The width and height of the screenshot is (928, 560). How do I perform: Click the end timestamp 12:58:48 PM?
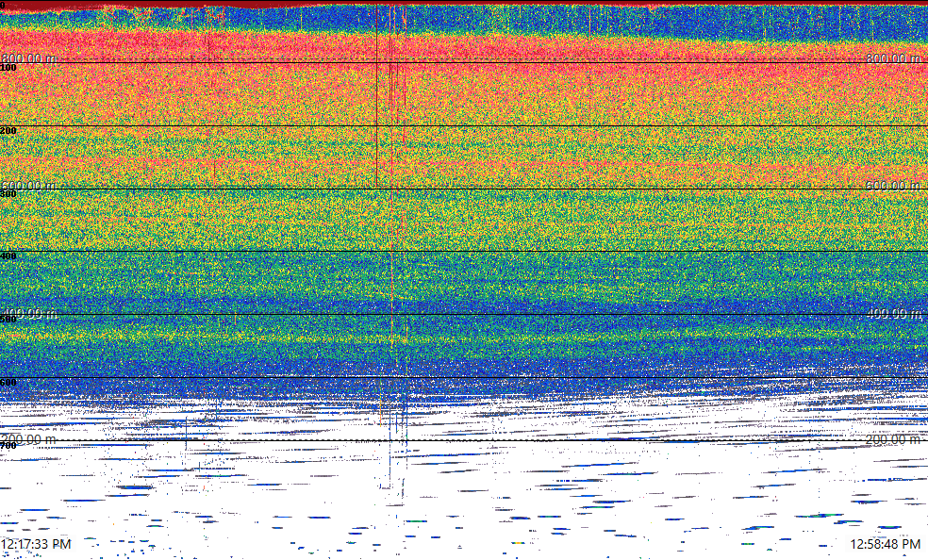[x=886, y=544]
